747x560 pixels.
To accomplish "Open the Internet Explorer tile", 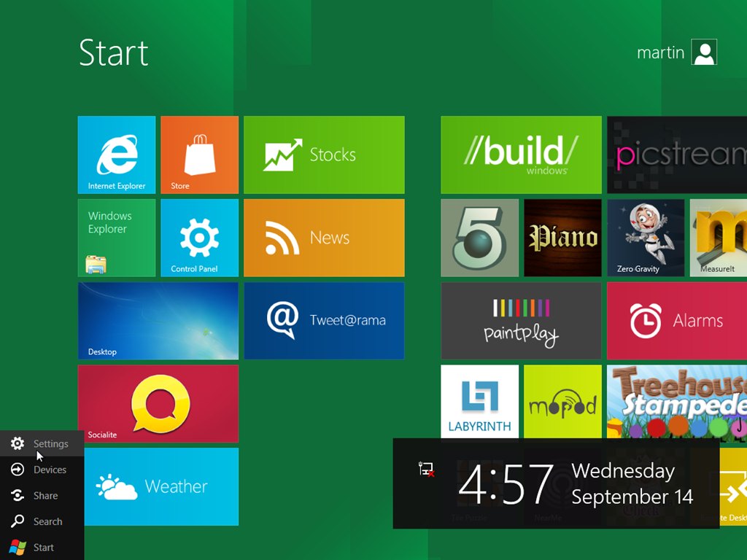I will point(117,155).
